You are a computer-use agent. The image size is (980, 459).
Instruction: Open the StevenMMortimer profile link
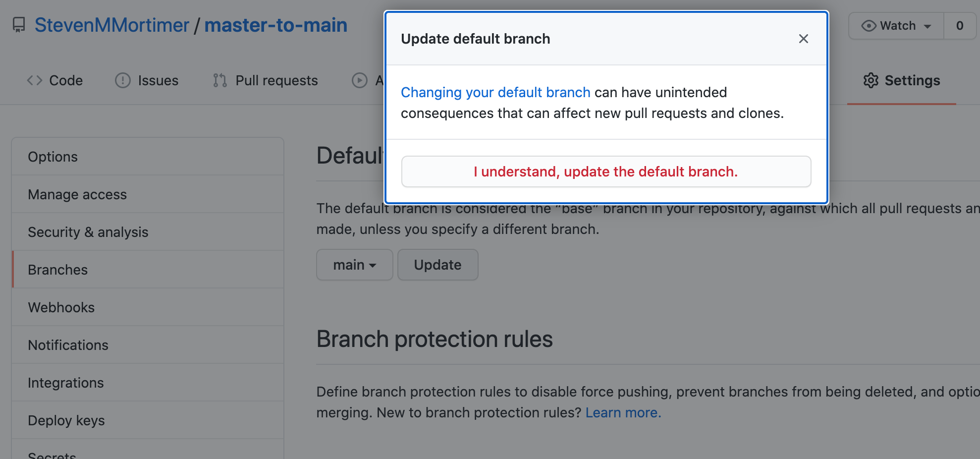click(x=111, y=25)
